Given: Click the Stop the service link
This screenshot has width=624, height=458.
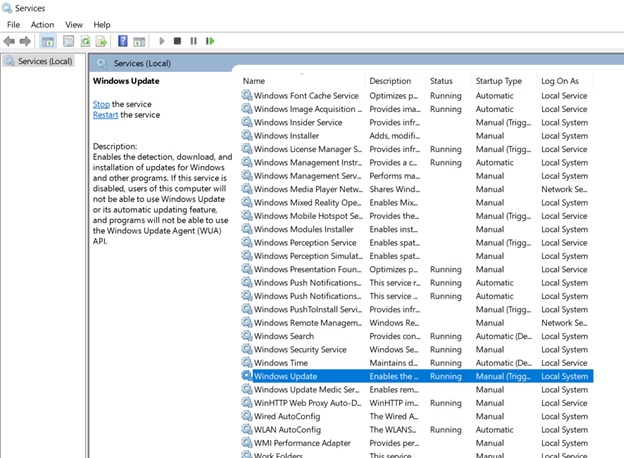Looking at the screenshot, I should (x=101, y=104).
